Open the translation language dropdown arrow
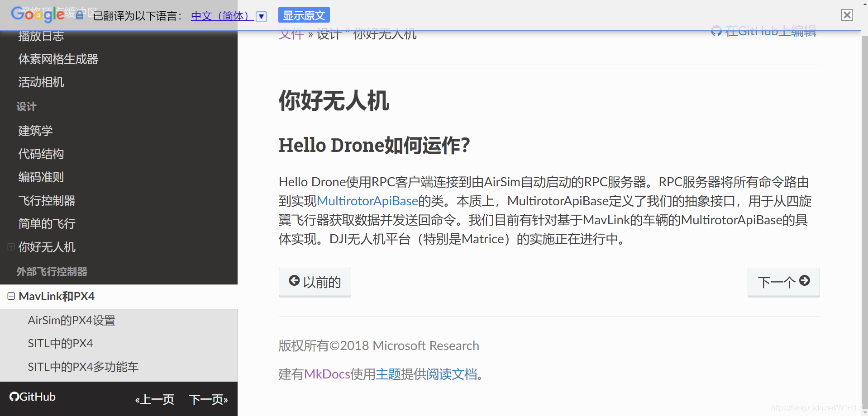This screenshot has height=416, width=868. tap(261, 16)
